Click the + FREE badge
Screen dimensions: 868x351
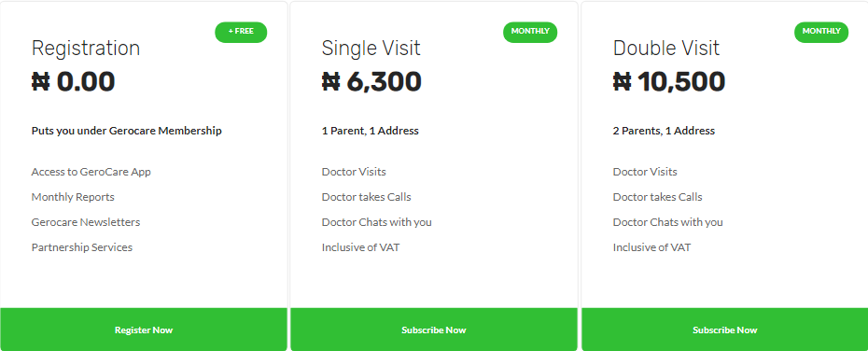point(241,32)
